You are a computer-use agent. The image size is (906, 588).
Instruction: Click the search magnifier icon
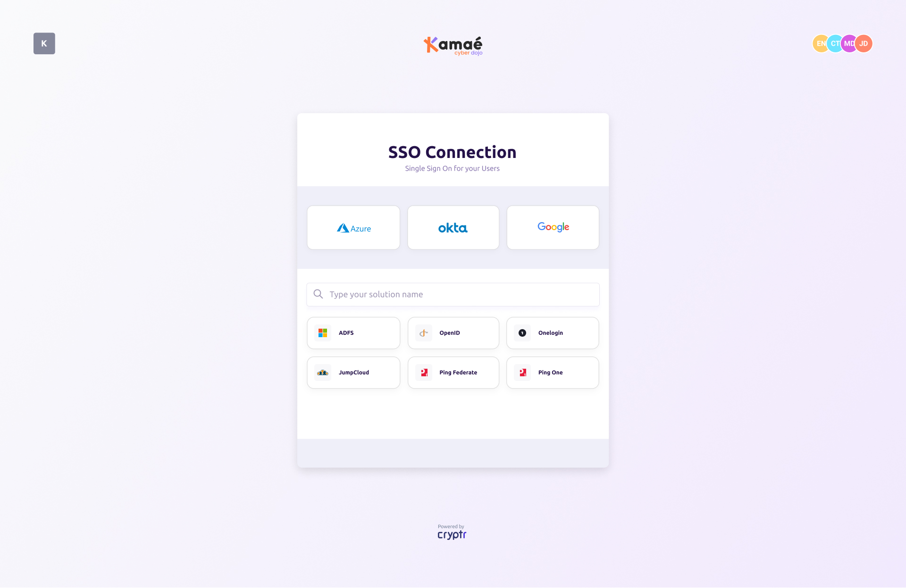tap(319, 294)
